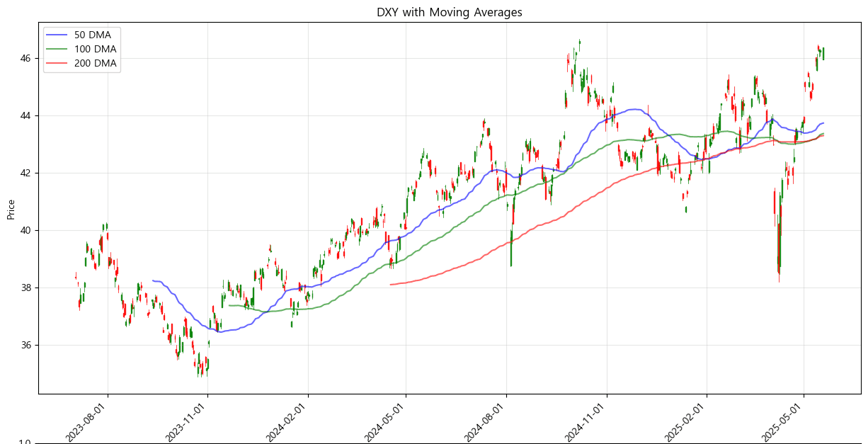The height and width of the screenshot is (444, 868).
Task: Click the 40 tick on the price axis
Action: (26, 231)
